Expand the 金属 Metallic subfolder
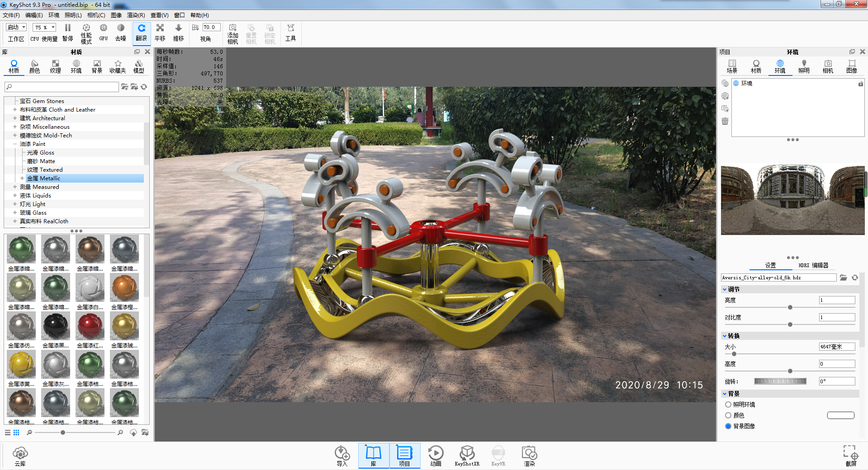This screenshot has width=868, height=470. pos(22,179)
